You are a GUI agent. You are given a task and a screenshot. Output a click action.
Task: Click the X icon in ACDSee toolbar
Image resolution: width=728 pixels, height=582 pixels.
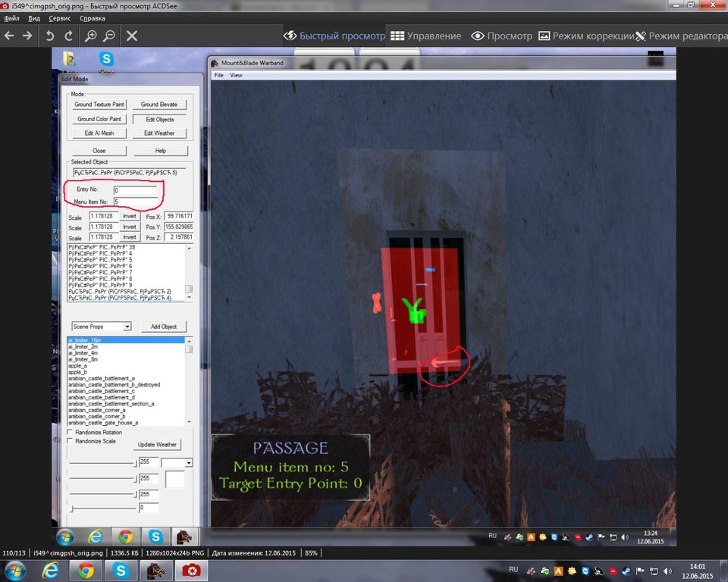[131, 36]
